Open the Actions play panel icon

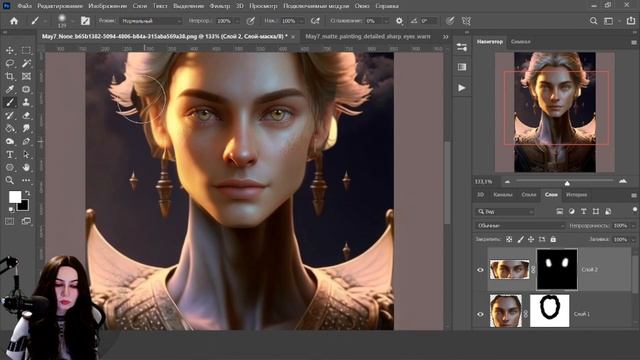pos(462,88)
